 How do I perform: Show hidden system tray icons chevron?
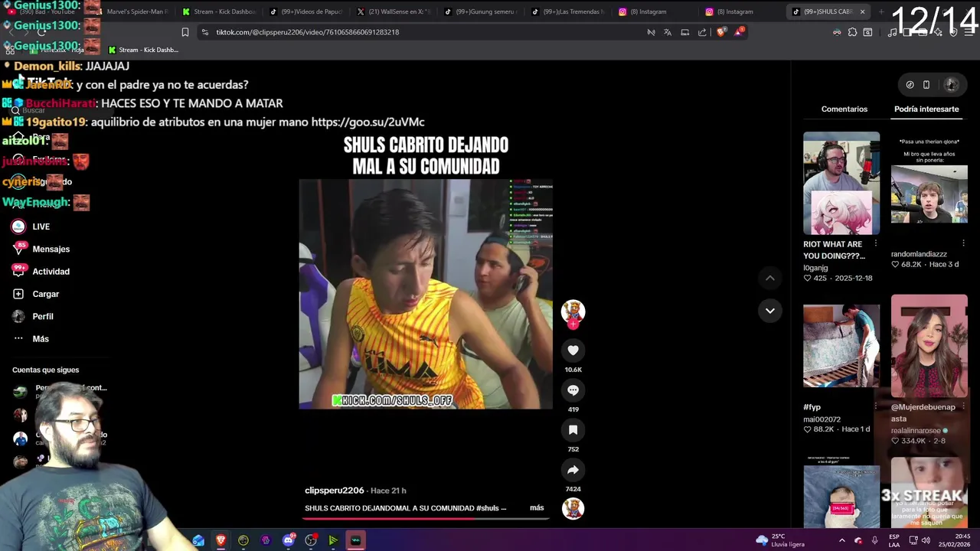click(x=841, y=540)
